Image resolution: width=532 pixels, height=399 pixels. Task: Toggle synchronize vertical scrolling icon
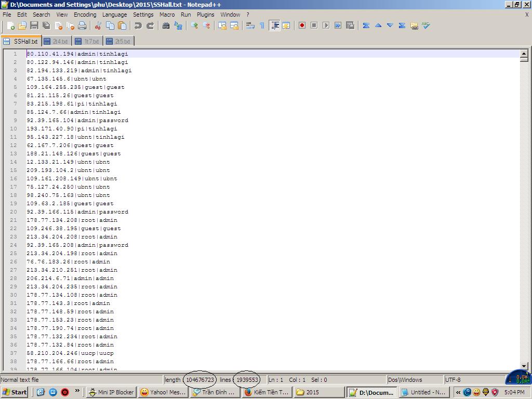pos(222,26)
